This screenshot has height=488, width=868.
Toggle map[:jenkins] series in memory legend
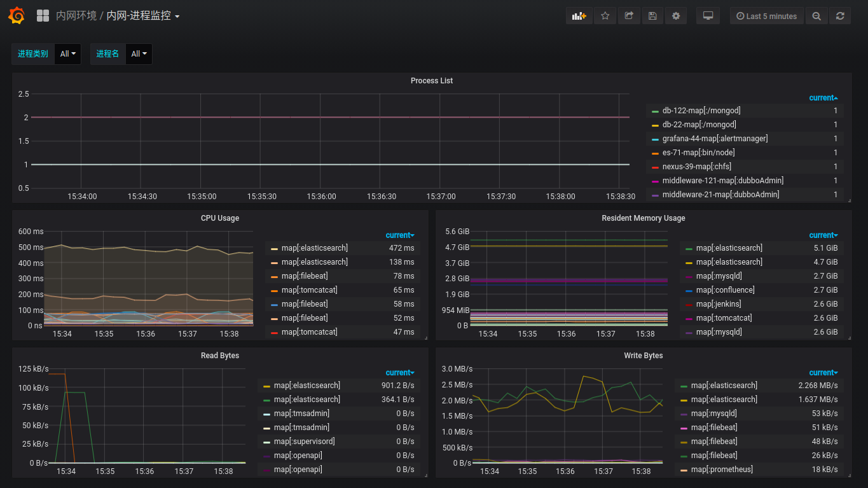coord(719,304)
